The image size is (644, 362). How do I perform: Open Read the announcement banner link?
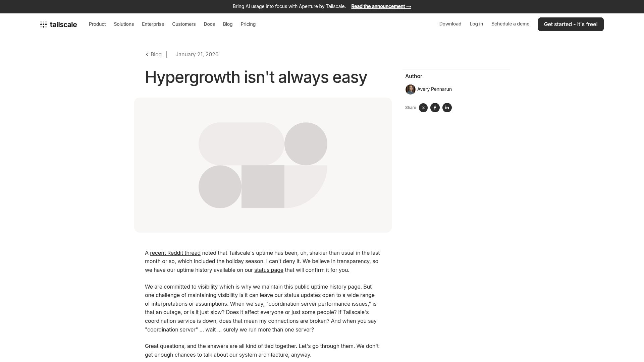[381, 7]
